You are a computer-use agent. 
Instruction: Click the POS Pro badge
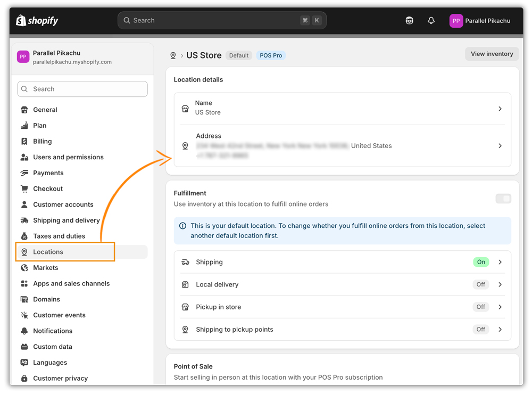point(271,55)
